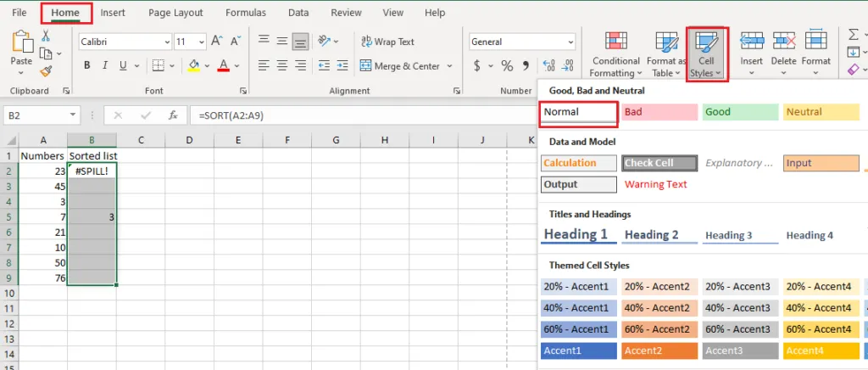Image resolution: width=868 pixels, height=370 pixels.
Task: Open the font size 11 dropdown
Action: point(201,42)
